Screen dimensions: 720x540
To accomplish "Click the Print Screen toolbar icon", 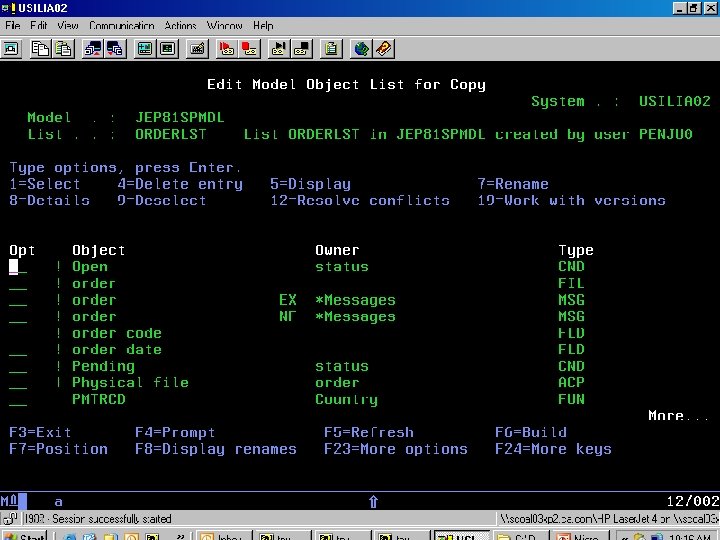I will [x=11, y=49].
